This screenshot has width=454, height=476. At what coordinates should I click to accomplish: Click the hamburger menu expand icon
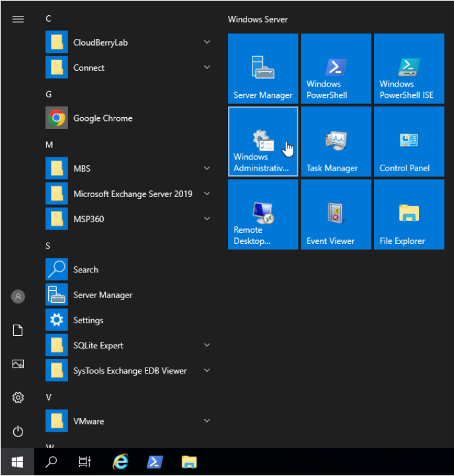(18, 19)
